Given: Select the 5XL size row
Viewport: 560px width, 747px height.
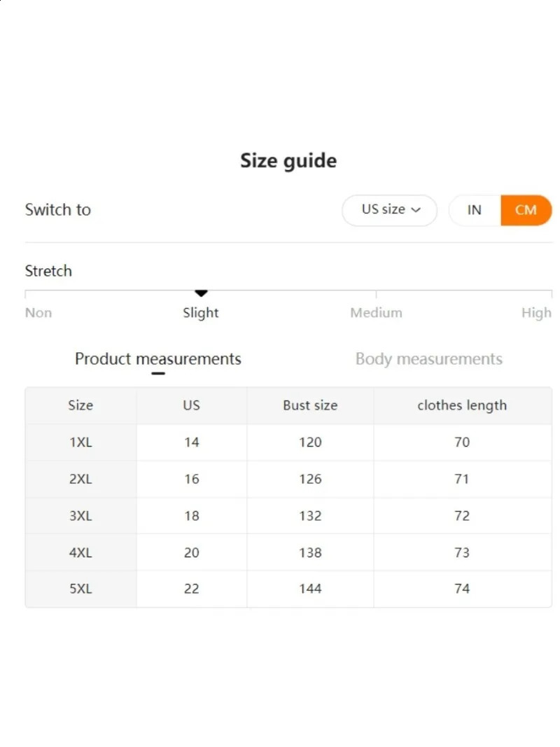Looking at the screenshot, I should point(80,589).
